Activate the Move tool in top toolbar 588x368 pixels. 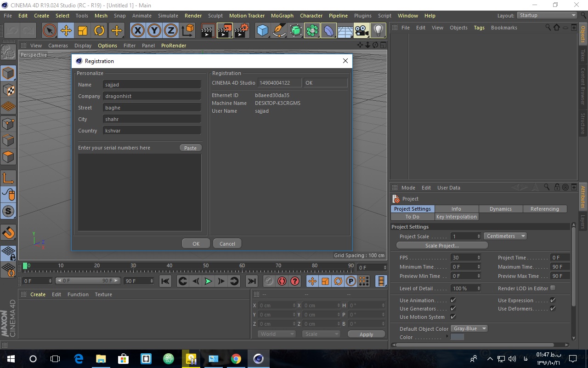(66, 31)
